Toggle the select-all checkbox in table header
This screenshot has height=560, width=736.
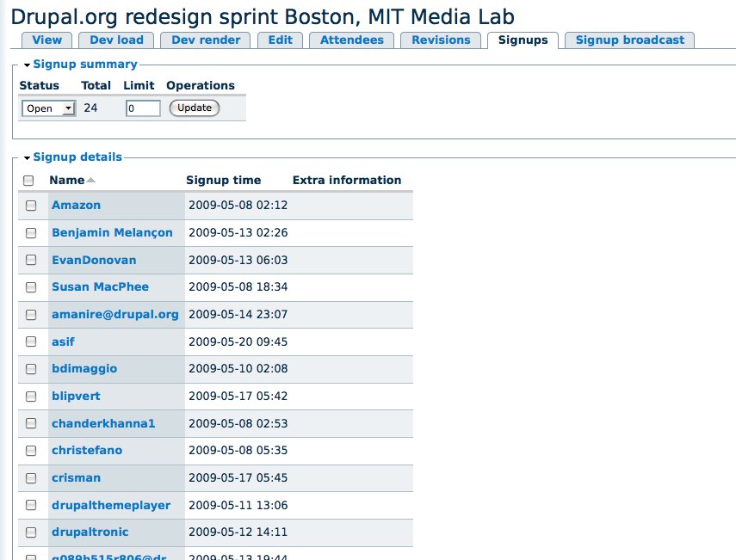coord(28,181)
